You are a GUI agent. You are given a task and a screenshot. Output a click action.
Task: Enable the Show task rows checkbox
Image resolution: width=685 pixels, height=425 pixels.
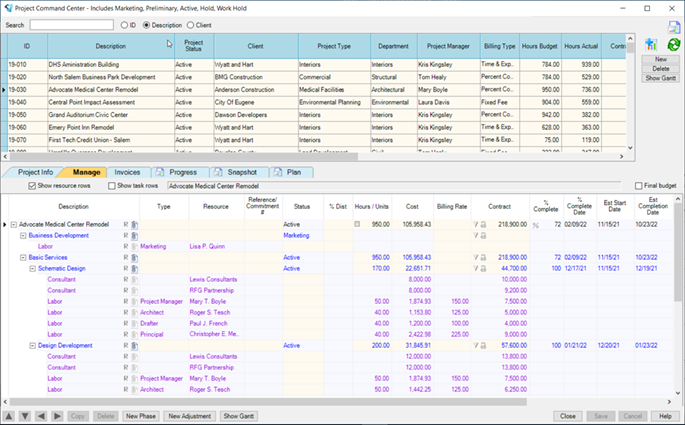coord(112,186)
